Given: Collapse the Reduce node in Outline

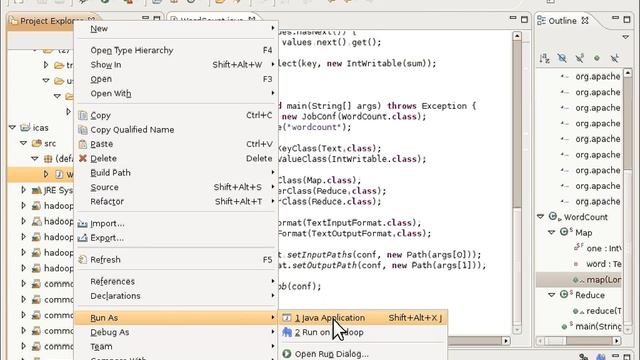Looking at the screenshot, I should click(x=551, y=295).
